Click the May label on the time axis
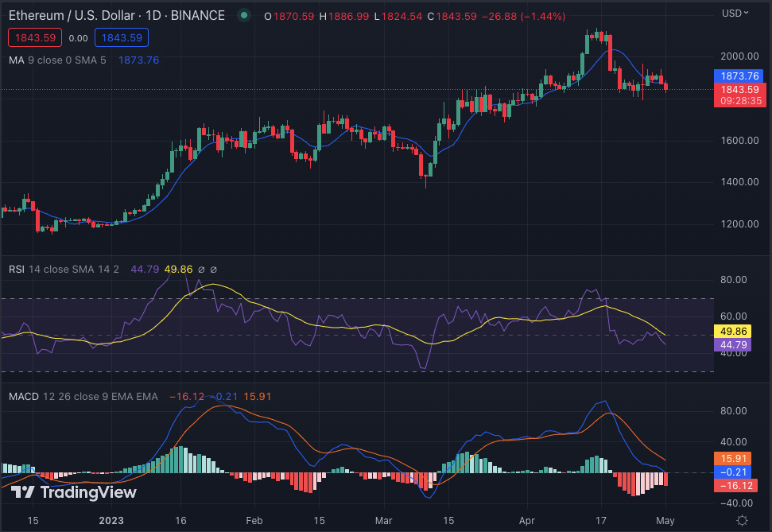Screen dimensions: 772x532 tap(665, 520)
